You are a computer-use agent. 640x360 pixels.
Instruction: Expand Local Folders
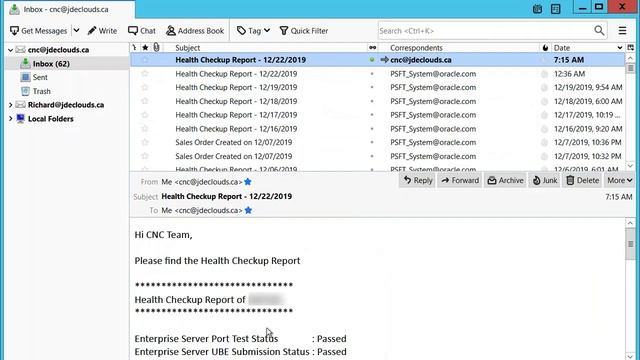(10, 119)
